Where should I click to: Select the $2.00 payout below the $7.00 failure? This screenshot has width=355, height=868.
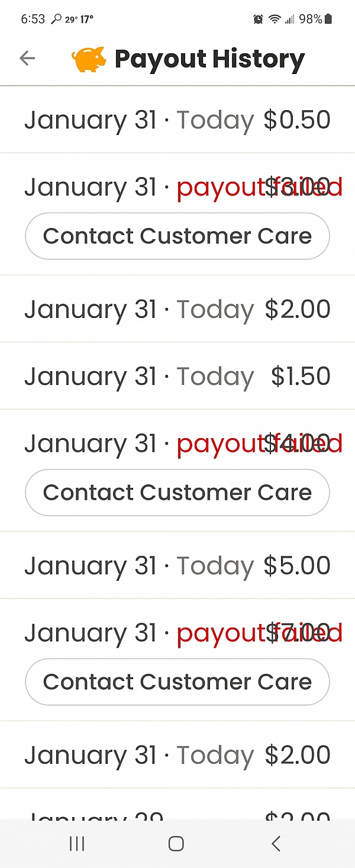[x=177, y=756]
